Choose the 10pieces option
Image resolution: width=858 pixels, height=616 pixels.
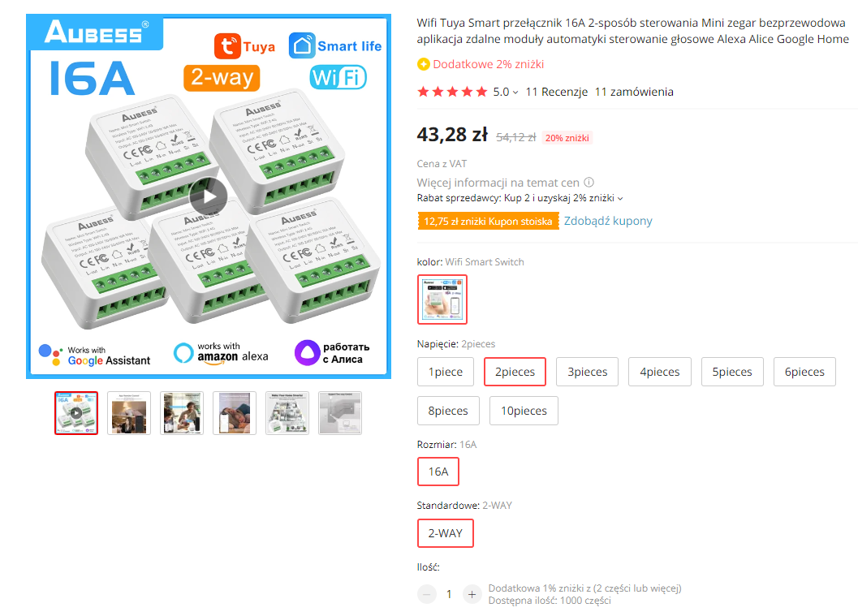click(524, 411)
